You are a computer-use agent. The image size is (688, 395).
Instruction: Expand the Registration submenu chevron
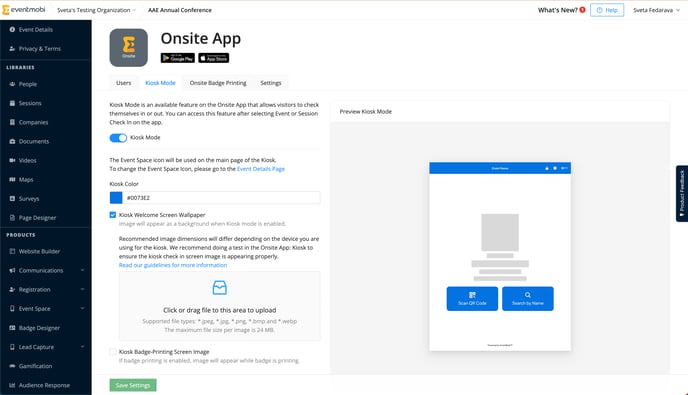pyautogui.click(x=82, y=289)
